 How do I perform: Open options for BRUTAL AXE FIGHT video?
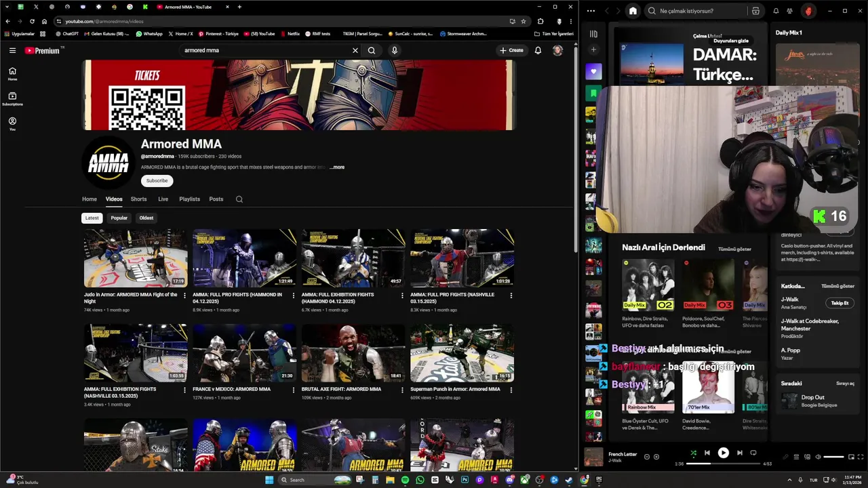click(x=402, y=390)
